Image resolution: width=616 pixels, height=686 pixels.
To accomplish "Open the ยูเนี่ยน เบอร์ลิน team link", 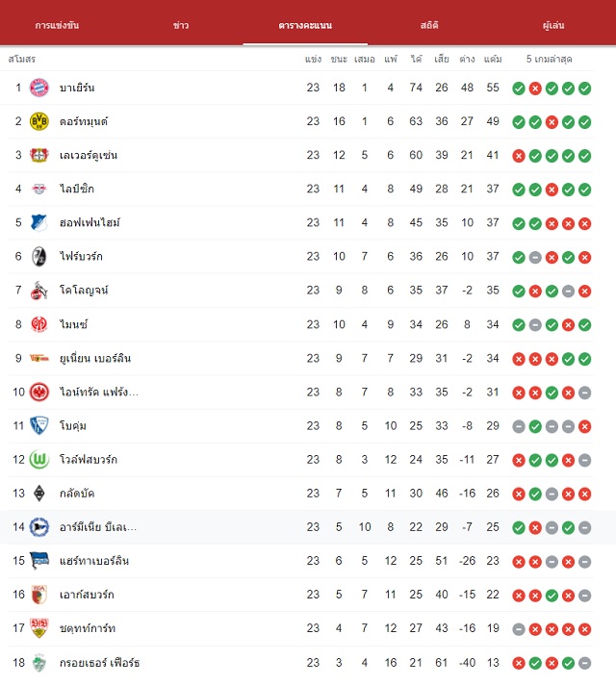I will click(x=95, y=358).
